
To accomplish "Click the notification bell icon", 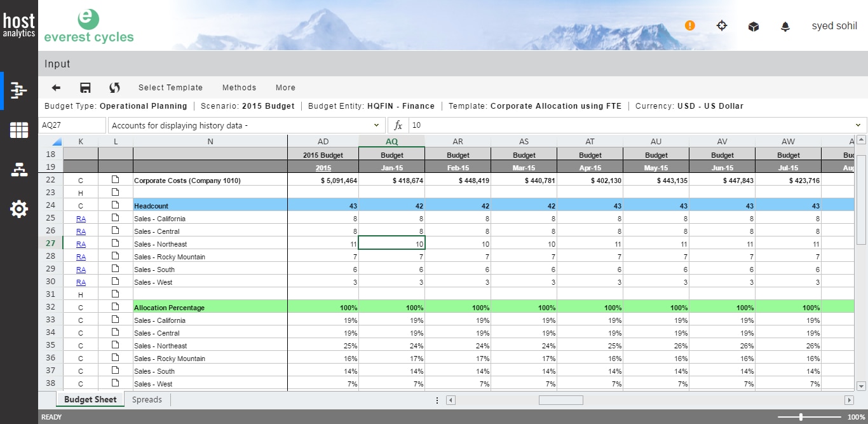I will pyautogui.click(x=785, y=26).
